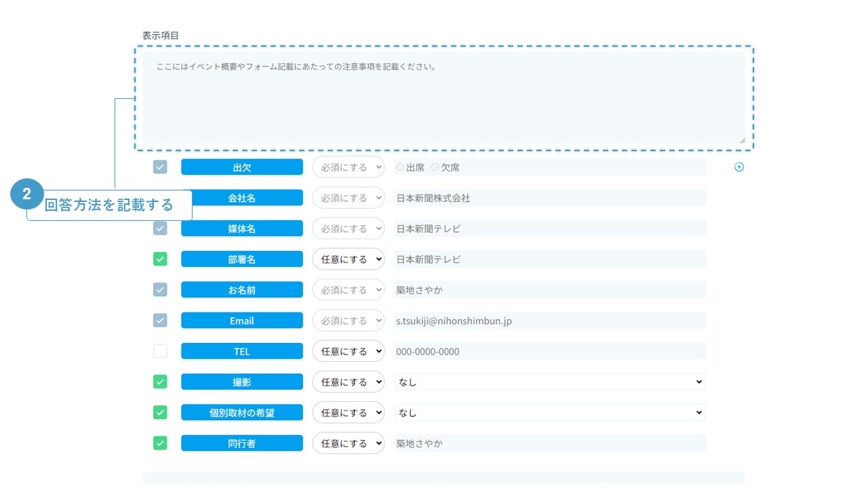
Task: Click the event overview text area
Action: pos(443,98)
